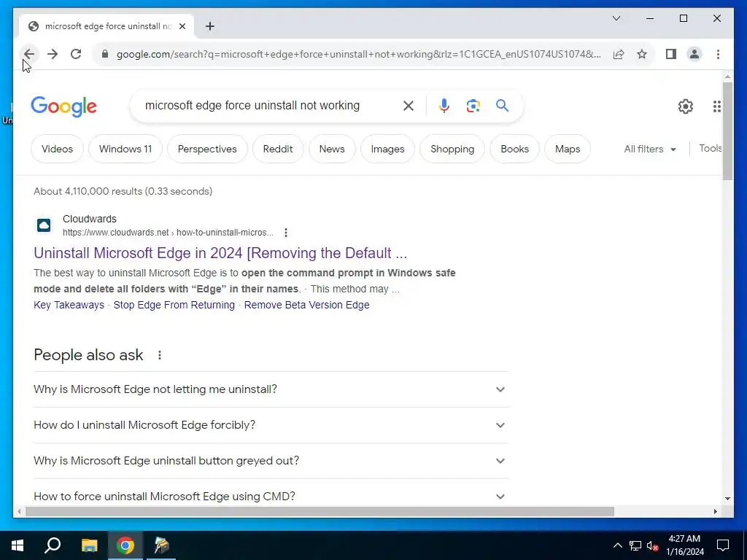The width and height of the screenshot is (747, 560).
Task: Open Windows Start menu
Action: click(x=18, y=545)
